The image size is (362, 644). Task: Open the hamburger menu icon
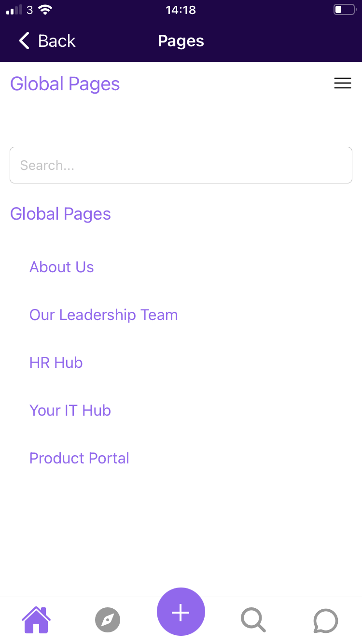(x=343, y=84)
